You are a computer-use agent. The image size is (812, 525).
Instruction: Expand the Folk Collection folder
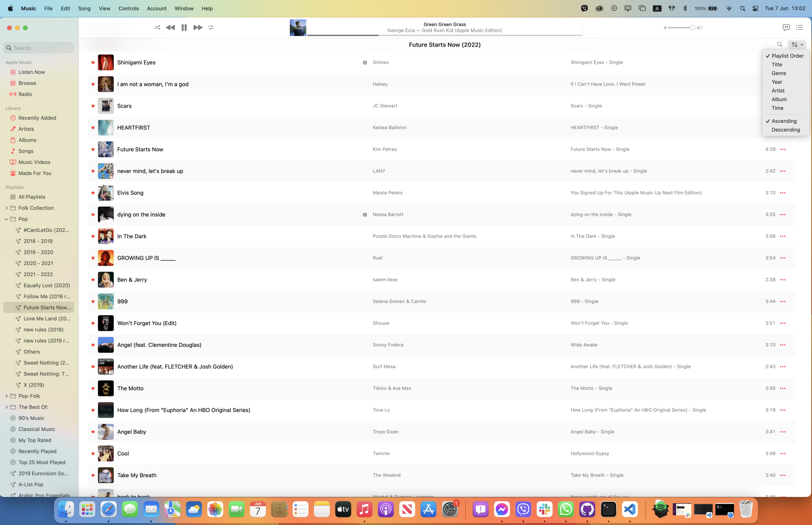coord(6,208)
